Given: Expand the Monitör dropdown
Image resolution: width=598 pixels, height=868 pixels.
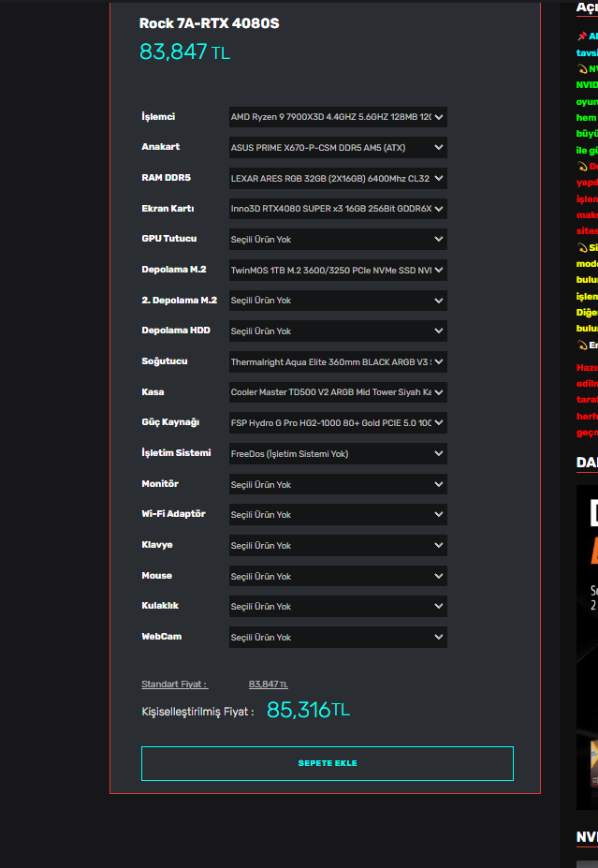Looking at the screenshot, I should click(x=338, y=484).
